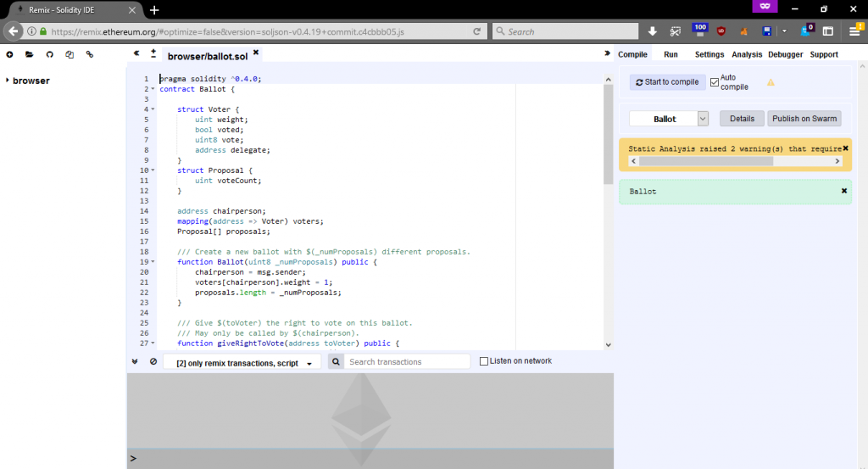Collapse the terminal panel with the double chevron
Image resolution: width=868 pixels, height=469 pixels.
[135, 362]
